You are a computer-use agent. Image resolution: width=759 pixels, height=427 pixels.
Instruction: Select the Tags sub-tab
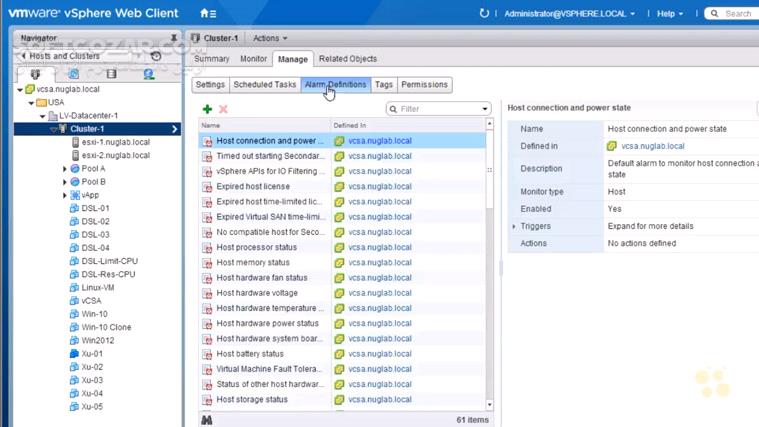pos(384,84)
